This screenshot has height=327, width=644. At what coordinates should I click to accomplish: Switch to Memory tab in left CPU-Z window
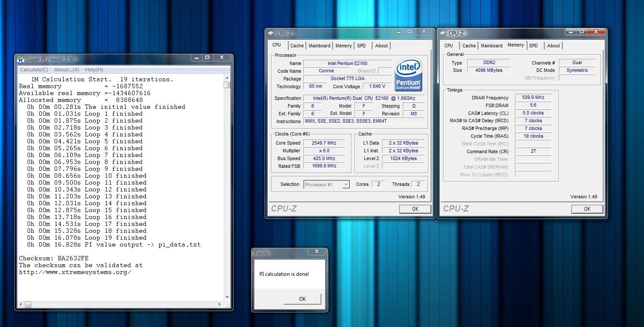[x=344, y=46]
